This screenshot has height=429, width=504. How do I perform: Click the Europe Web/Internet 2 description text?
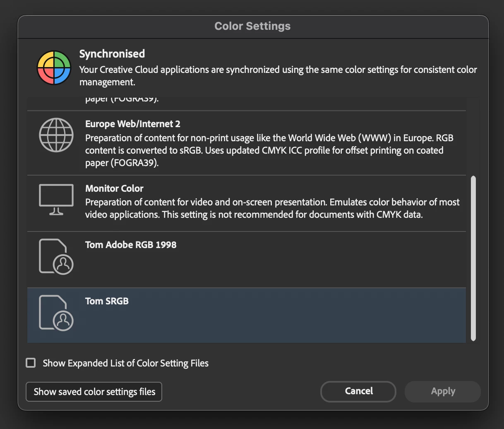coord(269,150)
